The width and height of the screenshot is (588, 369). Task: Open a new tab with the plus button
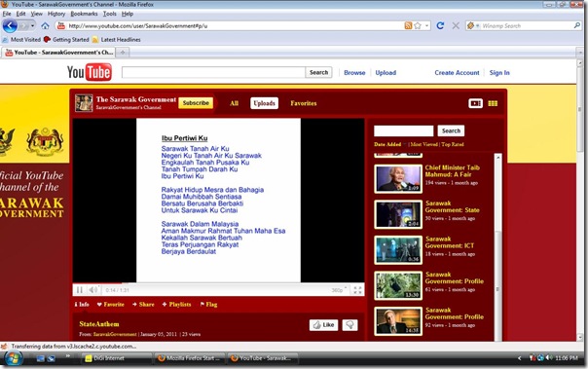pyautogui.click(x=123, y=53)
